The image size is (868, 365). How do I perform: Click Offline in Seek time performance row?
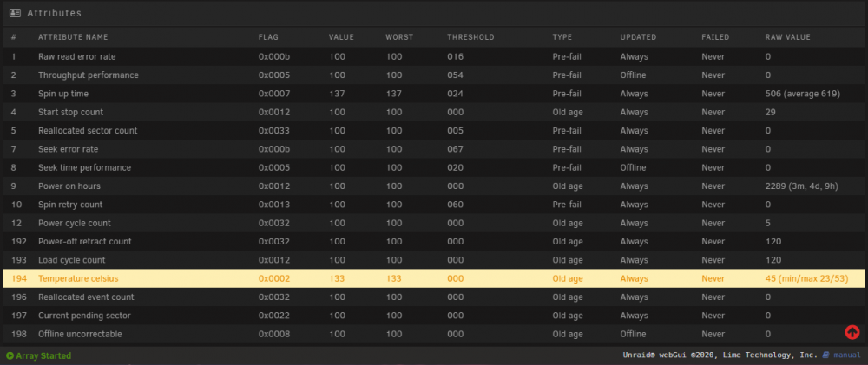tap(633, 167)
